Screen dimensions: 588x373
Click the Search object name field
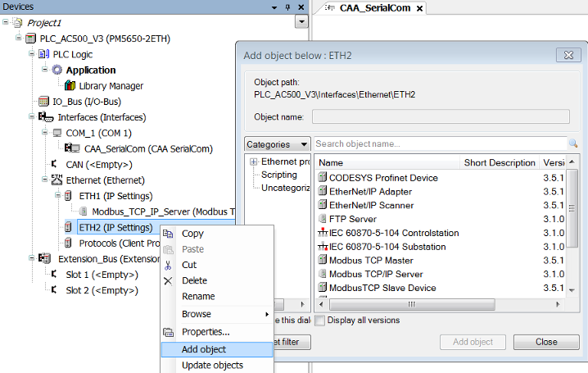point(439,144)
